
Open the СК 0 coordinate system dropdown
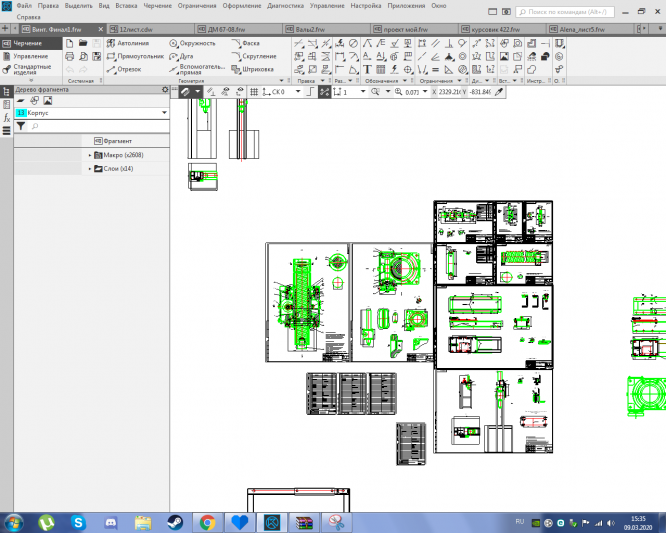pos(298,92)
